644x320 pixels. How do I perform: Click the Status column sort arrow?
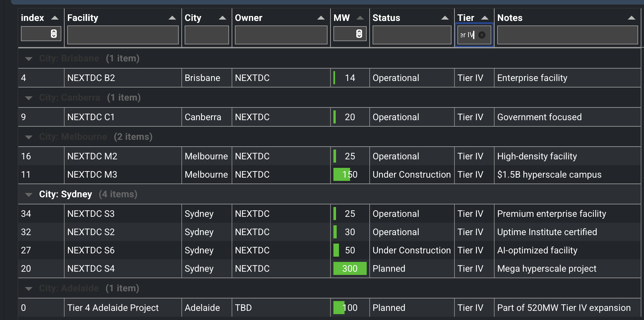click(x=445, y=18)
